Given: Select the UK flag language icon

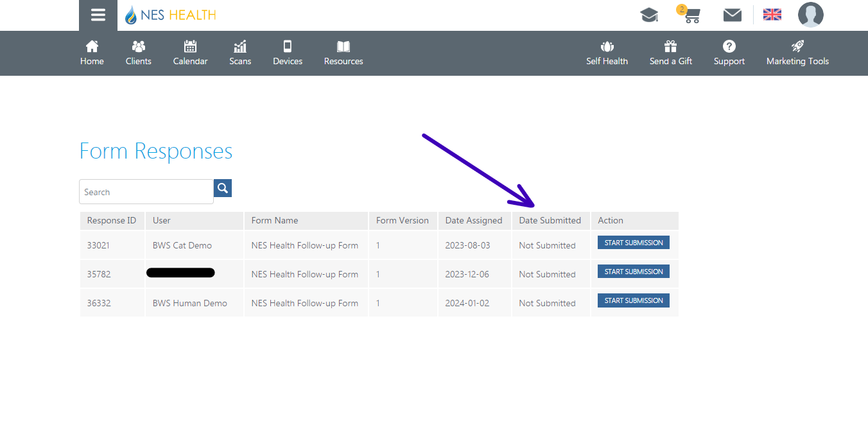Looking at the screenshot, I should click(x=772, y=15).
